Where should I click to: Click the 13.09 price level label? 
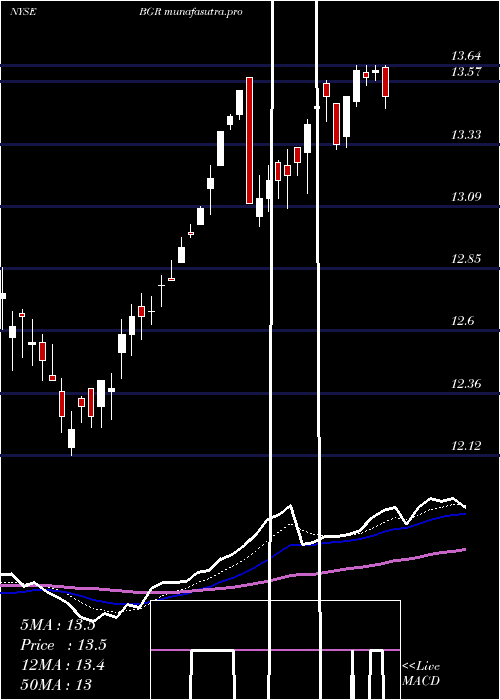pyautogui.click(x=466, y=196)
